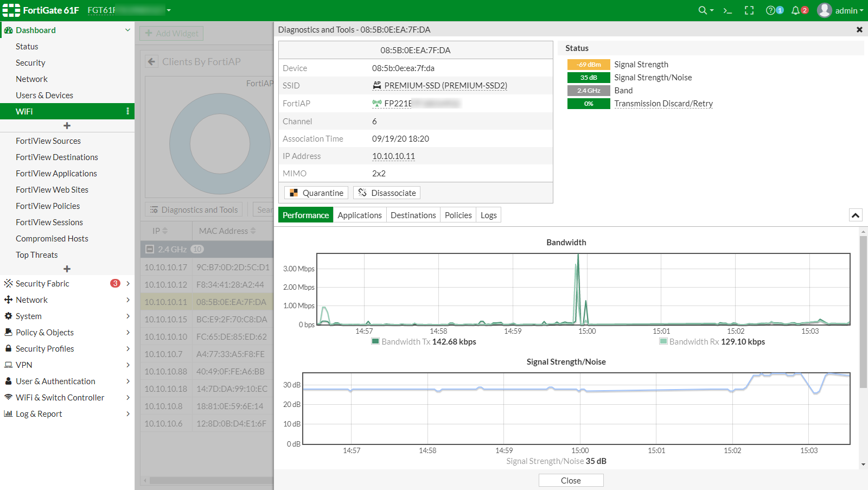Collapse the 2.4 GHz client group
The height and width of the screenshot is (490, 868).
point(150,249)
